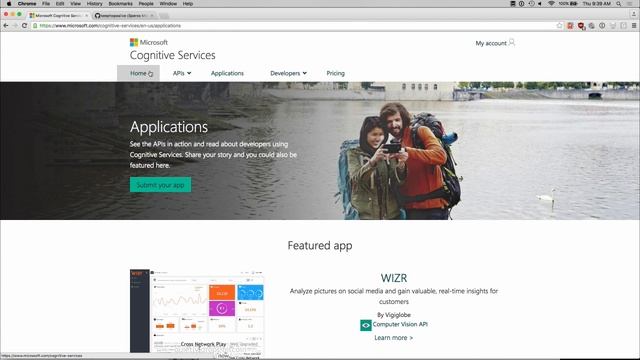The width and height of the screenshot is (640, 360).
Task: Go to the Pricing tab
Action: [x=336, y=73]
